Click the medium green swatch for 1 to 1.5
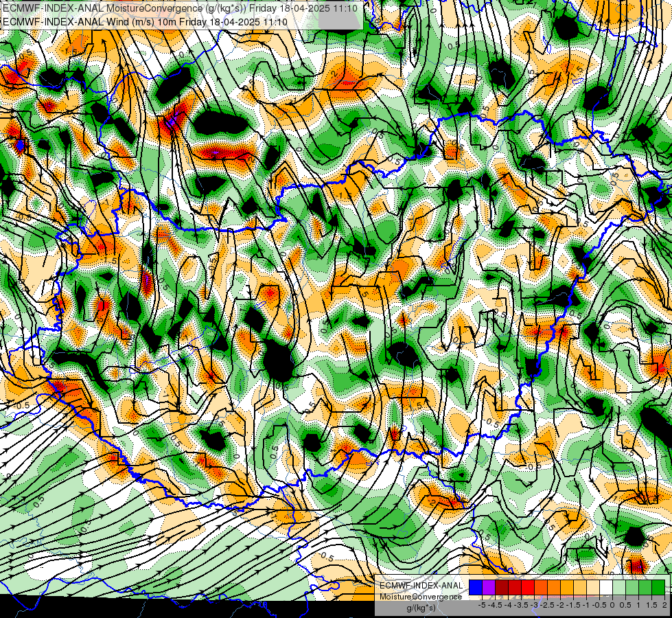Image resolution: width=672 pixels, height=618 pixels. point(645,587)
